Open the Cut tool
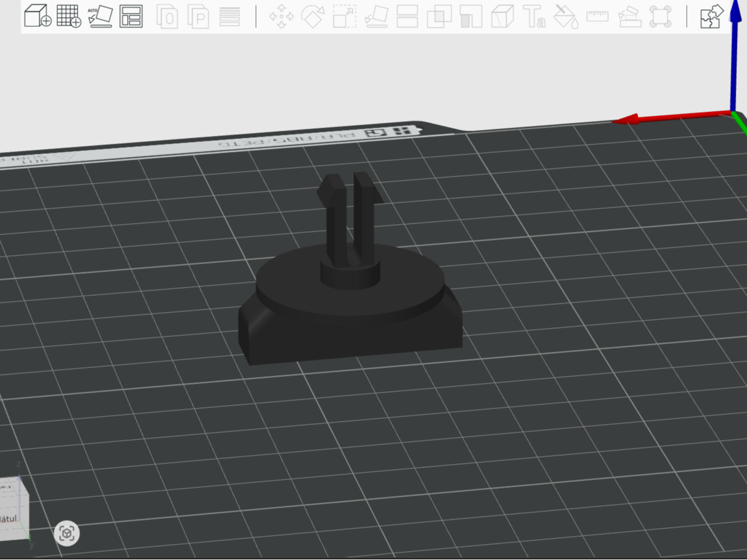 point(408,16)
